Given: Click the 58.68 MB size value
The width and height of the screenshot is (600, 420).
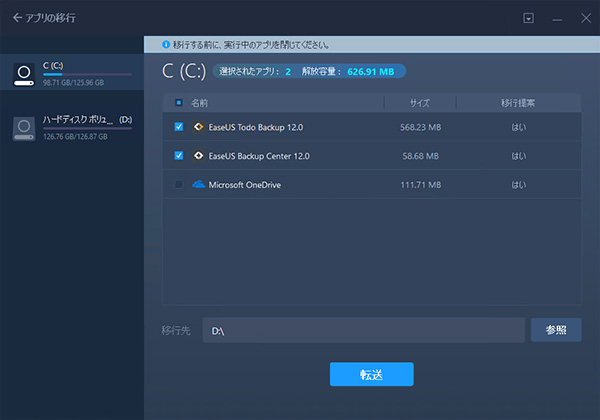Looking at the screenshot, I should click(x=421, y=156).
